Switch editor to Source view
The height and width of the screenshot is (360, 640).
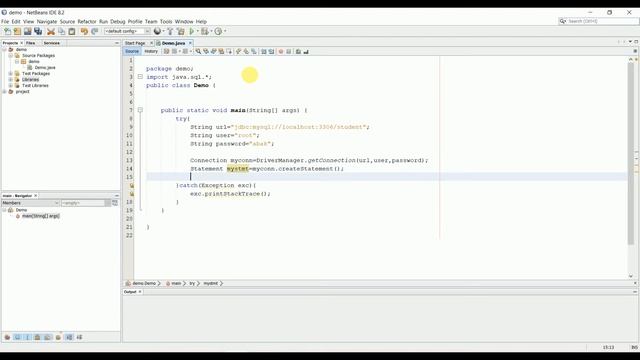(x=132, y=51)
